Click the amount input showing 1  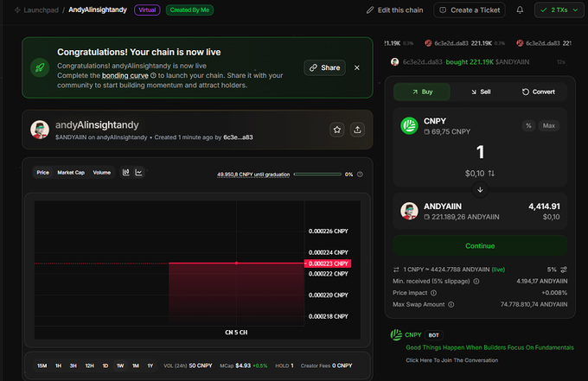480,152
